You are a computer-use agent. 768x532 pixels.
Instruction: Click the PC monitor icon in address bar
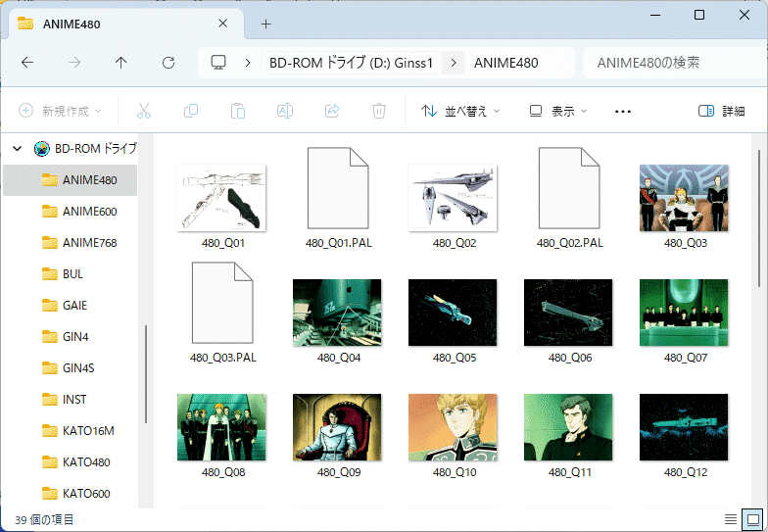coord(218,63)
